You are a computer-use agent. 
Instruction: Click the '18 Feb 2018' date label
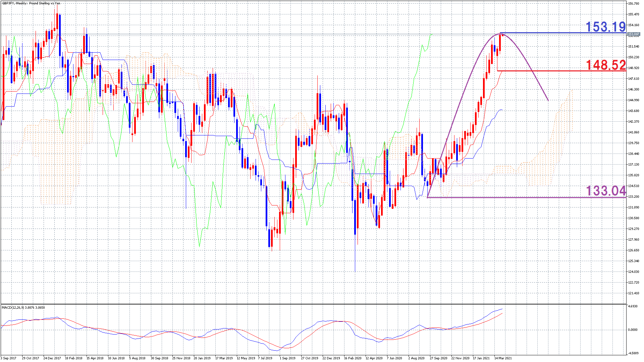pos(73,358)
